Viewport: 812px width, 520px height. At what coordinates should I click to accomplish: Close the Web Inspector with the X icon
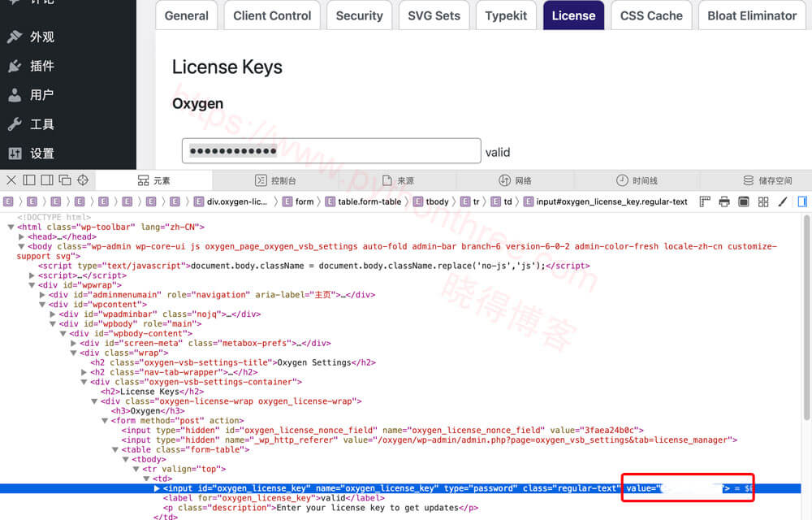point(11,180)
